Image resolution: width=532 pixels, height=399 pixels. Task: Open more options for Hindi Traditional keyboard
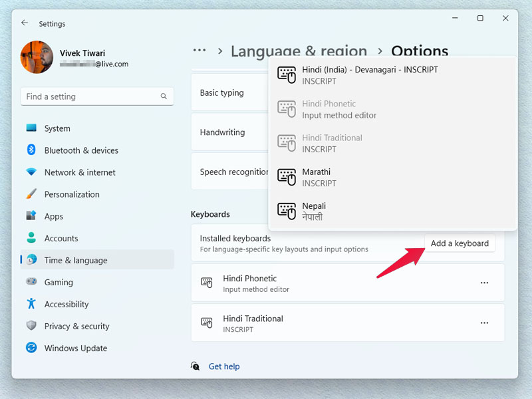[484, 323]
